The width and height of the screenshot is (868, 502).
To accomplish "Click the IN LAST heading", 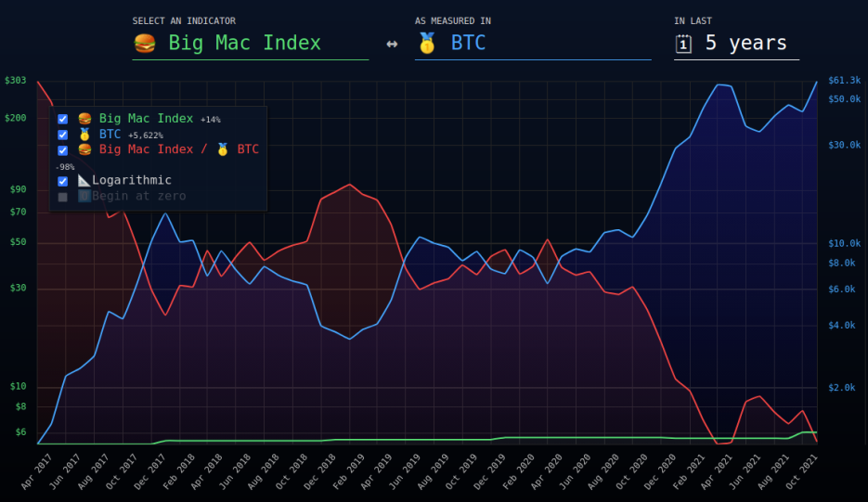I will (x=693, y=21).
